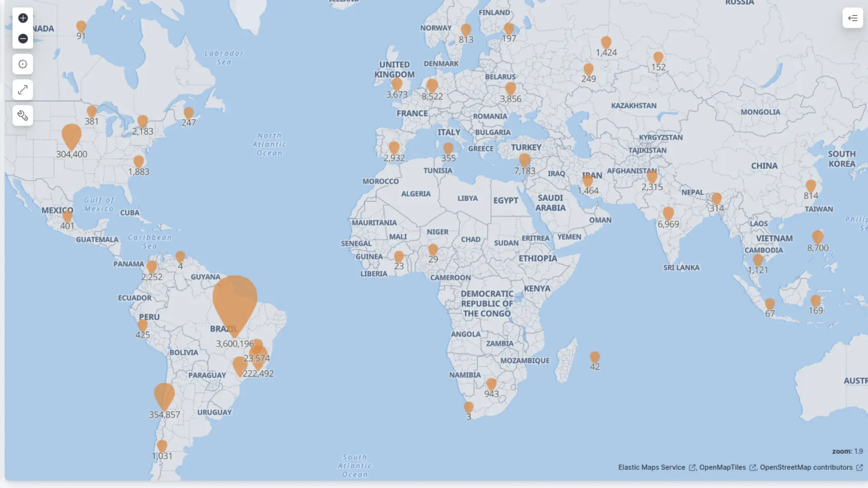This screenshot has height=488, width=868.
Task: Click the South Africa marker labeled 943
Action: (491, 385)
